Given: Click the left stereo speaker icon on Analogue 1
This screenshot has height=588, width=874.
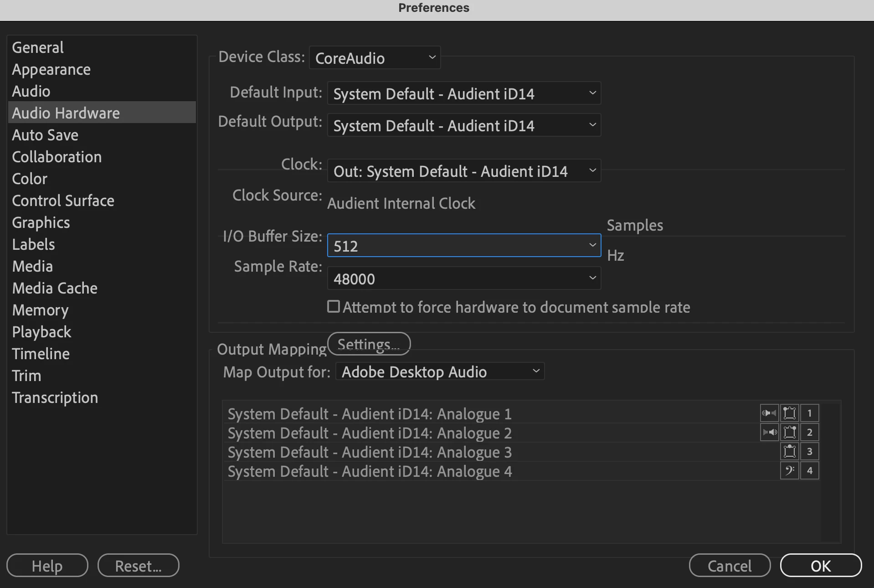Looking at the screenshot, I should click(769, 413).
